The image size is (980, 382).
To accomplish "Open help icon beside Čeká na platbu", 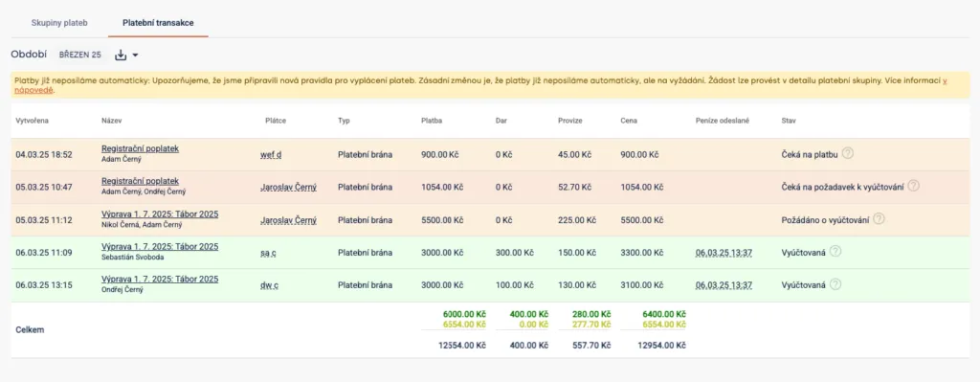I will click(x=847, y=153).
